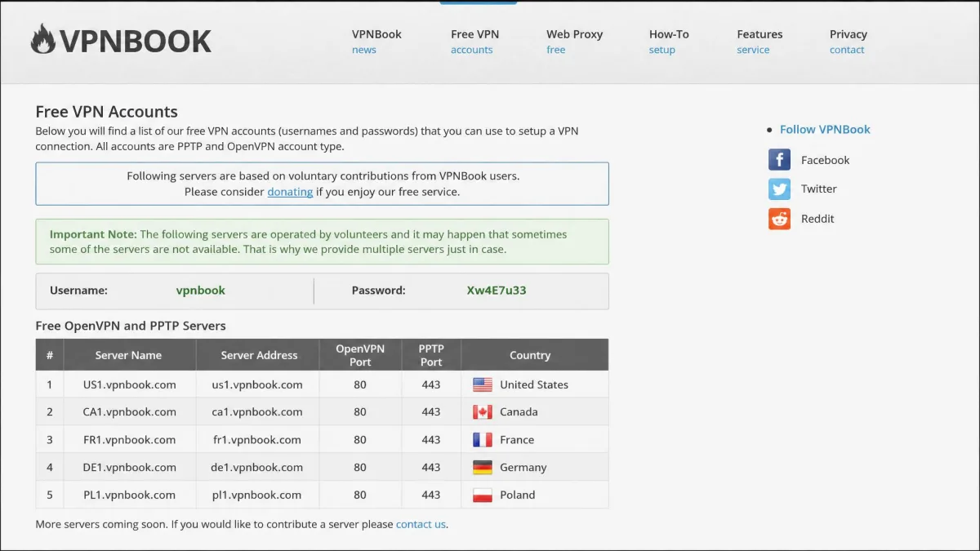Image resolution: width=980 pixels, height=551 pixels.
Task: Click the Username label
Action: (78, 290)
